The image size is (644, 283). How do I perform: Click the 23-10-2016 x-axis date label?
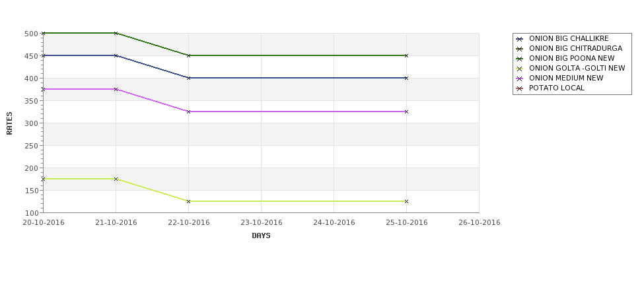pos(261,223)
